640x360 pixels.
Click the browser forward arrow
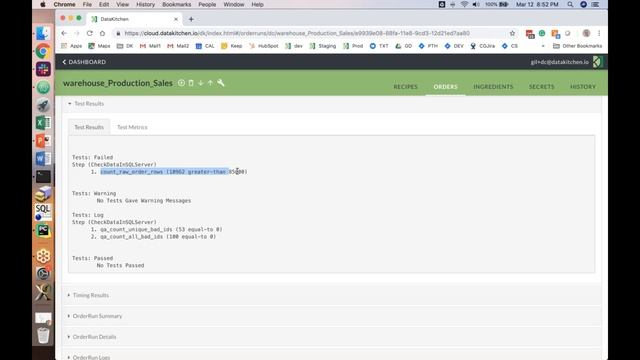click(x=77, y=33)
